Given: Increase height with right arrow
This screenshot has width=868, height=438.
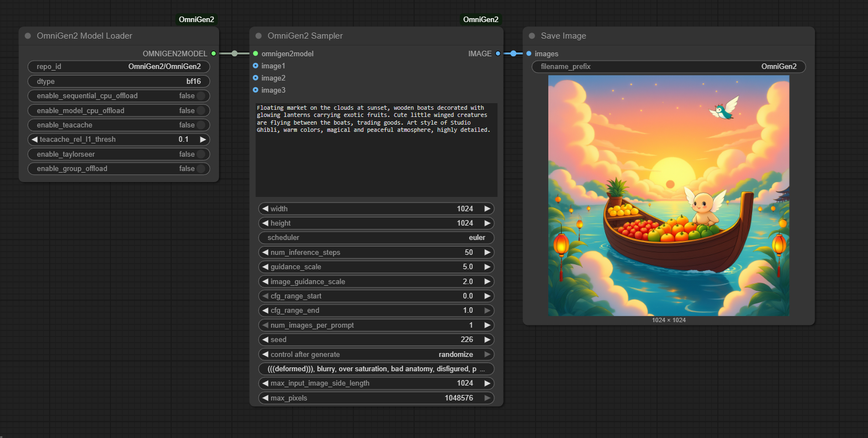Looking at the screenshot, I should [x=488, y=223].
